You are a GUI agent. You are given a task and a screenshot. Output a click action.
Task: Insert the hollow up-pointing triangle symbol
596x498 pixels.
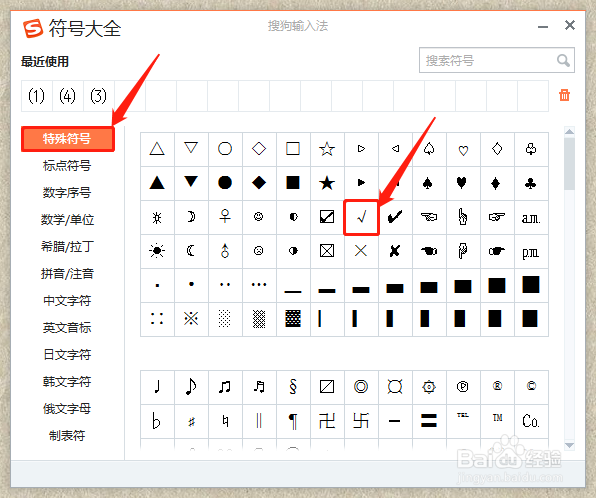(157, 149)
